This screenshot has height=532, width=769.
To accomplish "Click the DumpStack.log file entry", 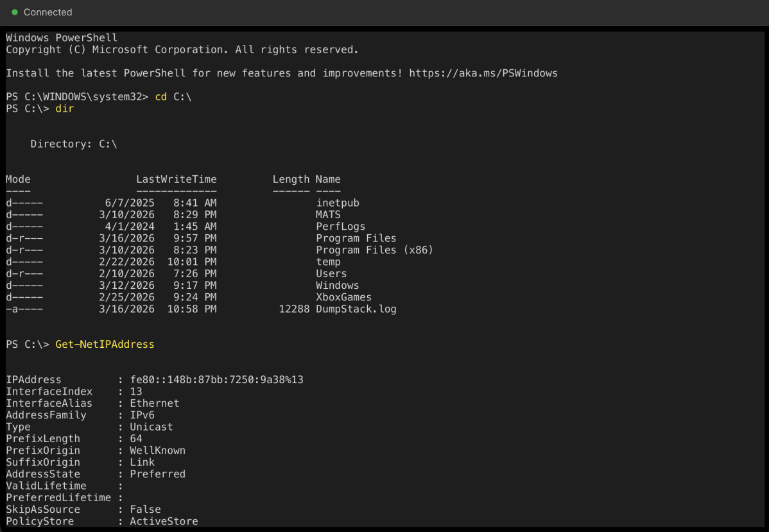I will click(356, 309).
